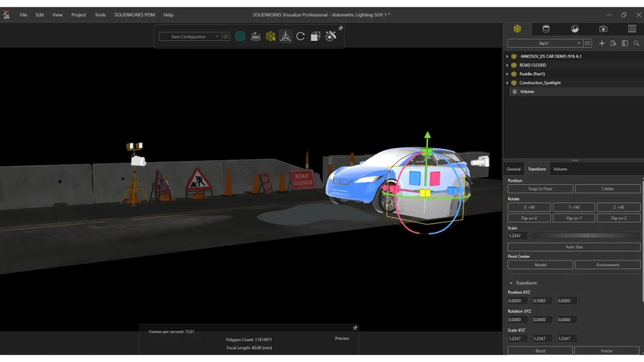Activate the yellow cube selection tool
Screen dimensions: 644x362
270,36
